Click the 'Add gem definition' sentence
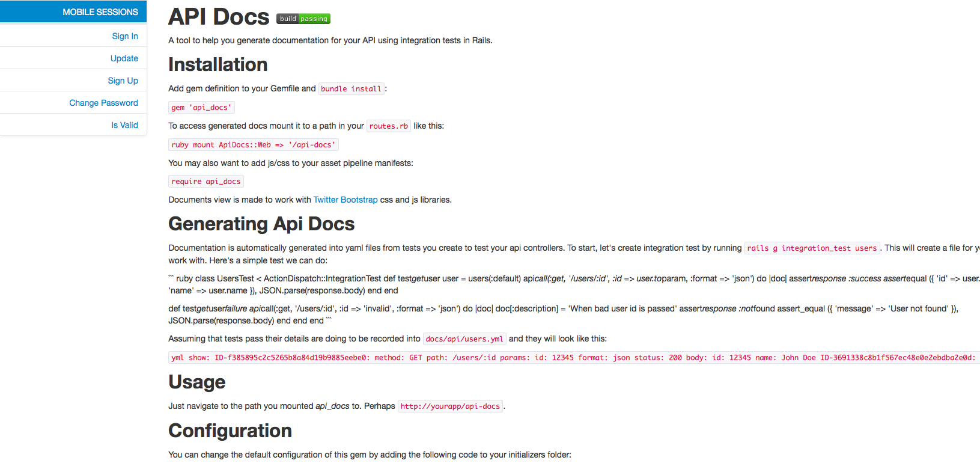Viewport: 980px width, 466px height. coord(278,88)
